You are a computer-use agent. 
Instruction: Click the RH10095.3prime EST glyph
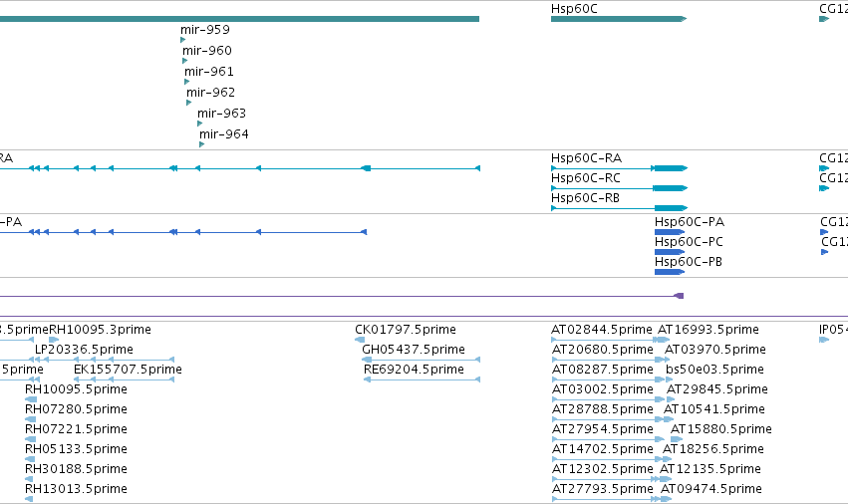[x=54, y=340]
